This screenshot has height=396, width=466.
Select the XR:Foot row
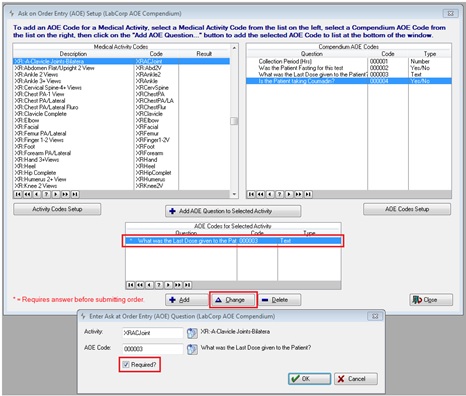121,146
